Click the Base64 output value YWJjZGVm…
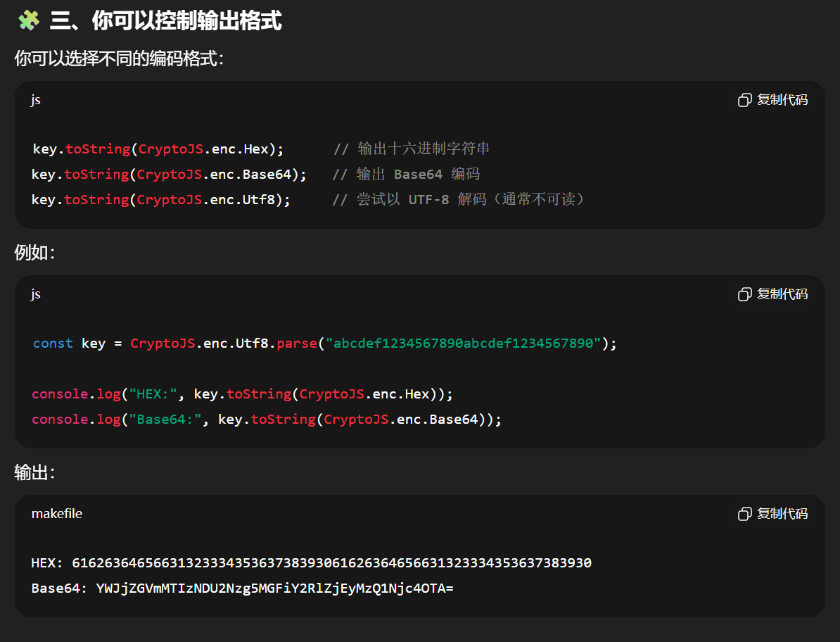This screenshot has height=642, width=840. (x=274, y=588)
